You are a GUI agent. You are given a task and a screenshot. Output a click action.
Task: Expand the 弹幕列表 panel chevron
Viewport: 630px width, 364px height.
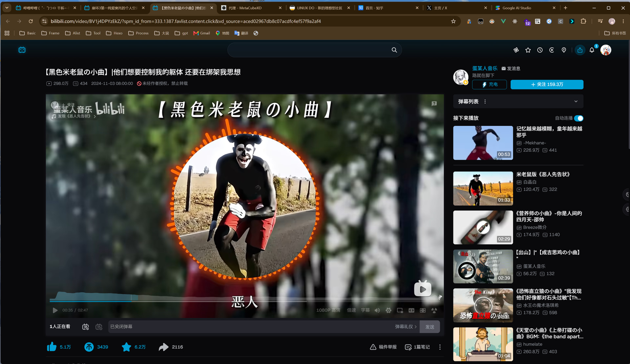576,102
